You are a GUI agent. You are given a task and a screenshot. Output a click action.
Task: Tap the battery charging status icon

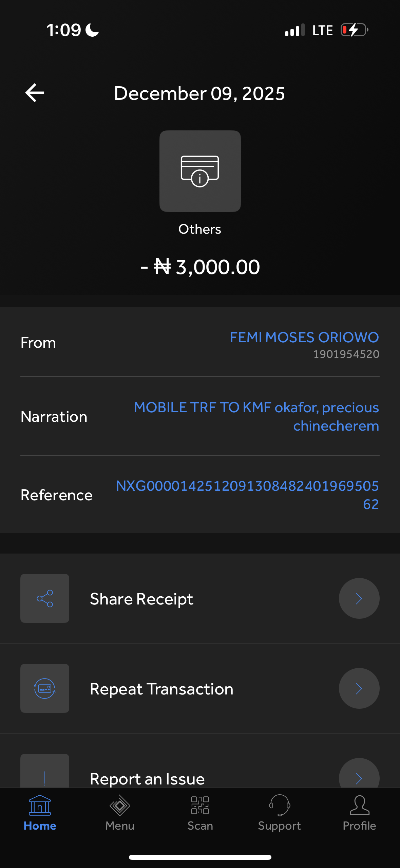[x=354, y=30]
